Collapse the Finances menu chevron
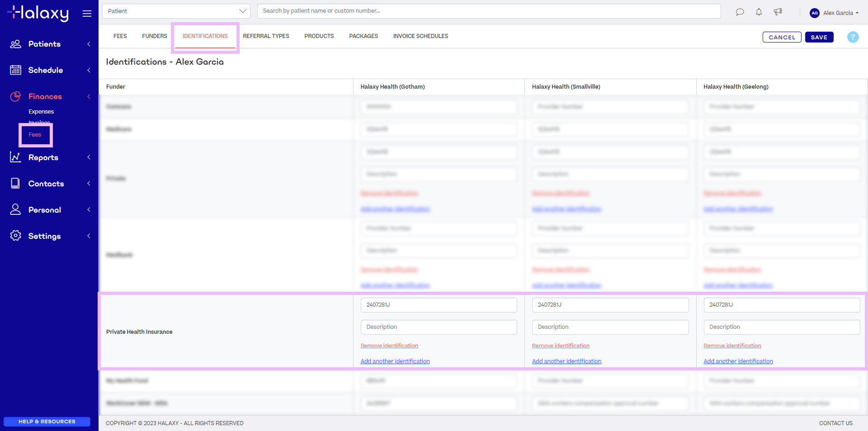Viewport: 868px width, 431px height. pos(89,96)
